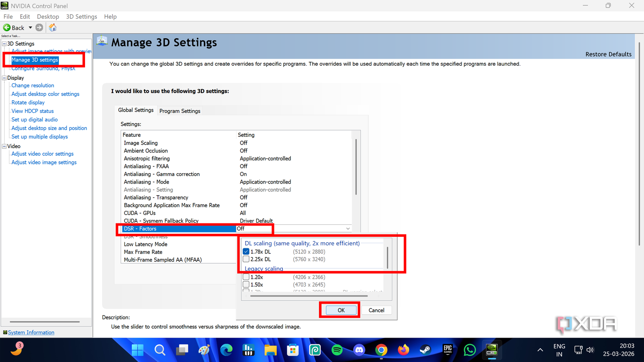Viewport: 644px width, 362px height.
Task: Launch Microsoft Edge from the taskbar
Action: [226, 350]
